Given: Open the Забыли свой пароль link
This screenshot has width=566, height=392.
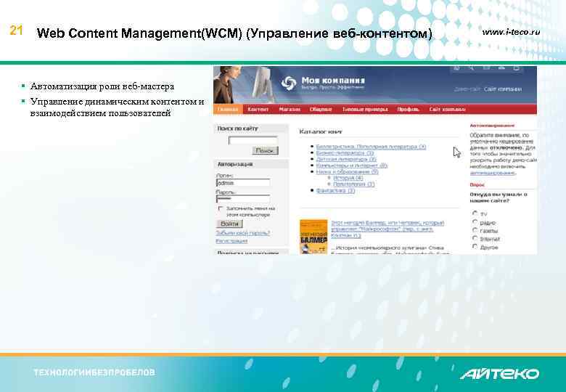Looking at the screenshot, I should point(242,233).
